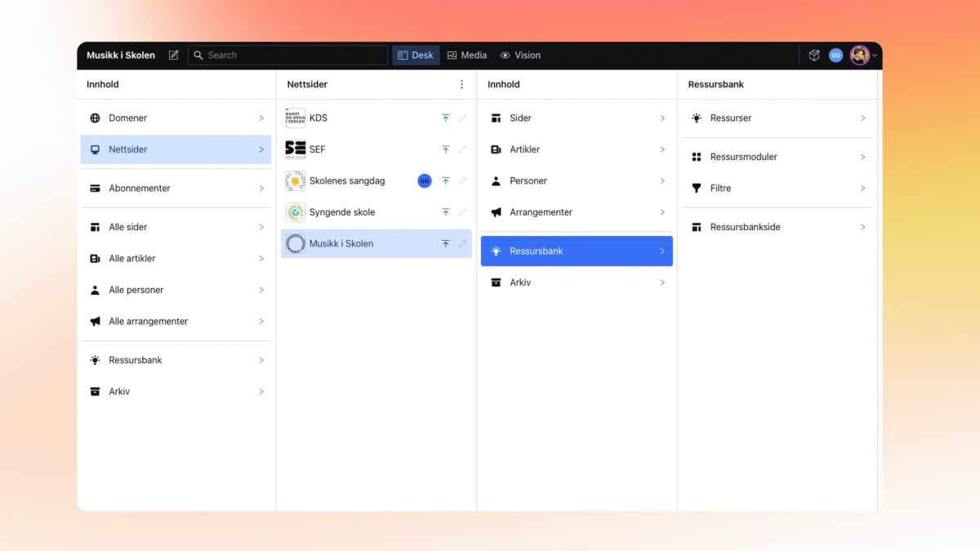The image size is (980, 551).
Task: Click the KDS logo thumbnail
Action: (x=296, y=118)
